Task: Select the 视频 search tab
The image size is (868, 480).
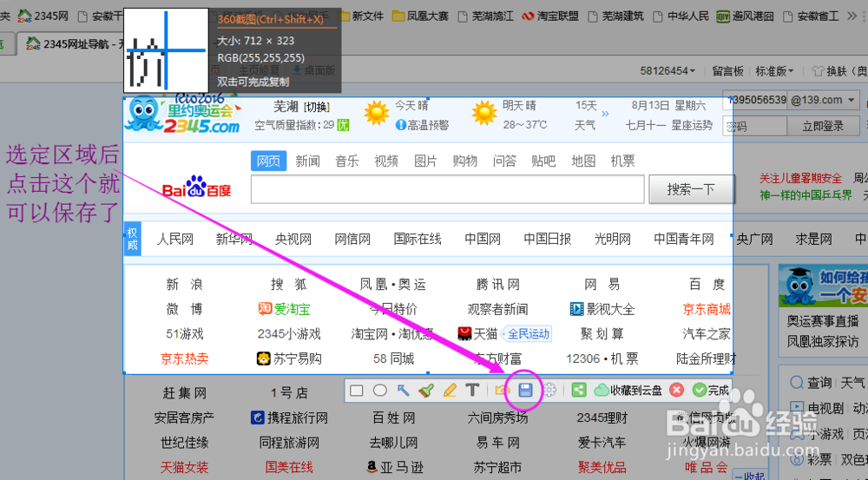Action: (x=386, y=161)
